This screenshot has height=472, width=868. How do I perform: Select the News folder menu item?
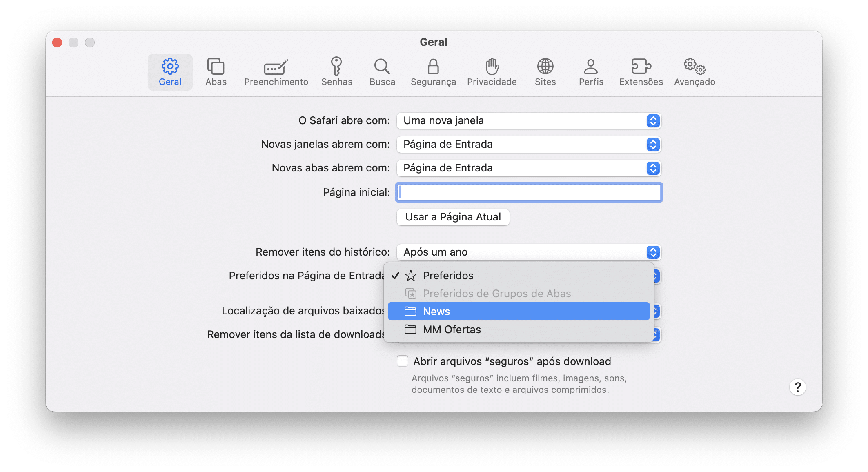tap(519, 312)
